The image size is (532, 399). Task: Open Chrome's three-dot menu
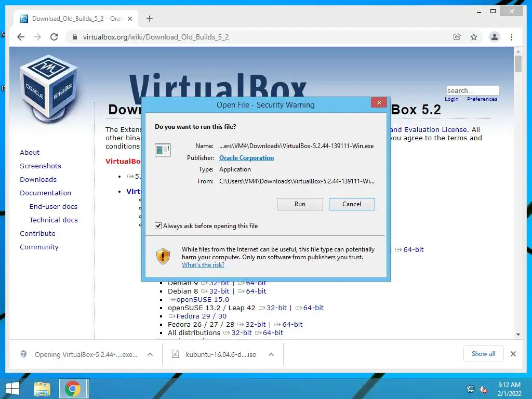tap(512, 37)
